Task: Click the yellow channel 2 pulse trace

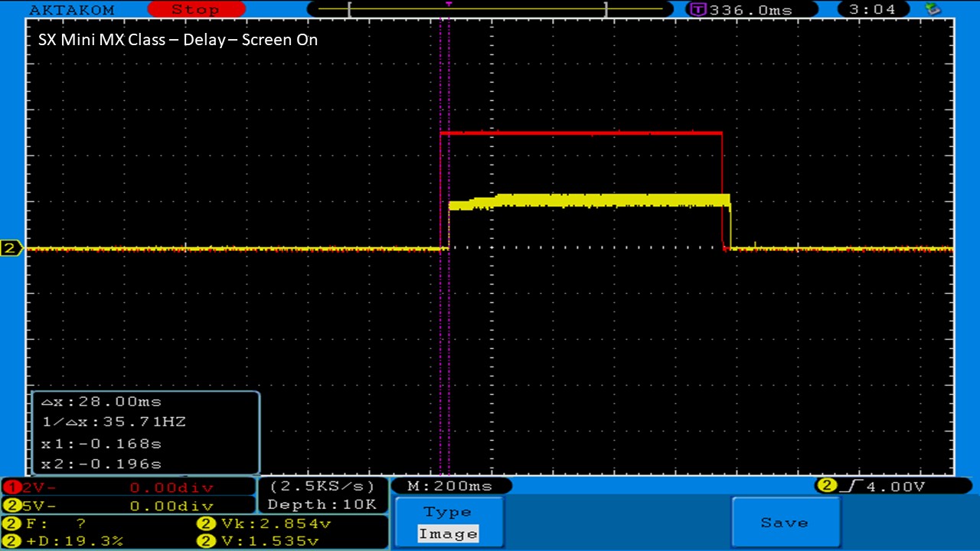Action: tap(590, 201)
